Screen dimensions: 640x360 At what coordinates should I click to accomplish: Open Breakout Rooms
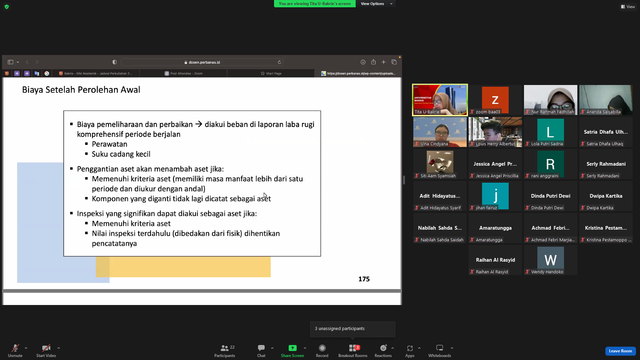coord(353,350)
